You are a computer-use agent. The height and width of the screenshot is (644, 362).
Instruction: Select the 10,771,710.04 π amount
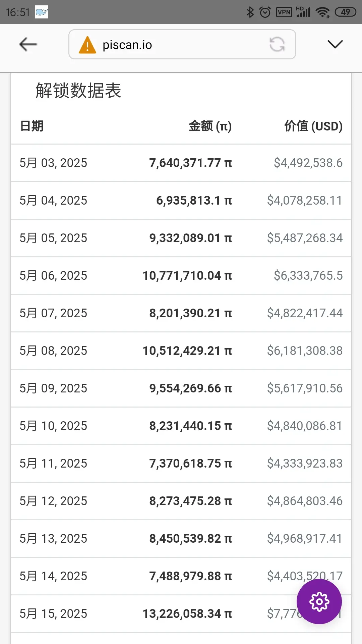click(x=187, y=276)
